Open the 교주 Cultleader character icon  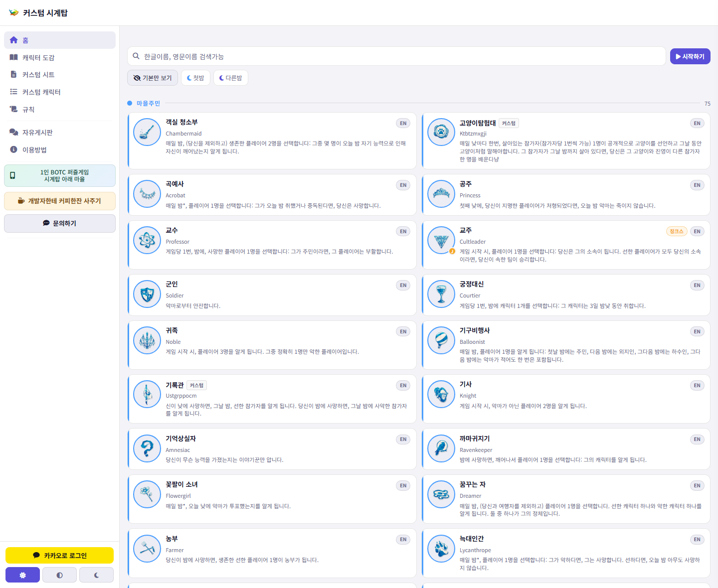pos(441,240)
